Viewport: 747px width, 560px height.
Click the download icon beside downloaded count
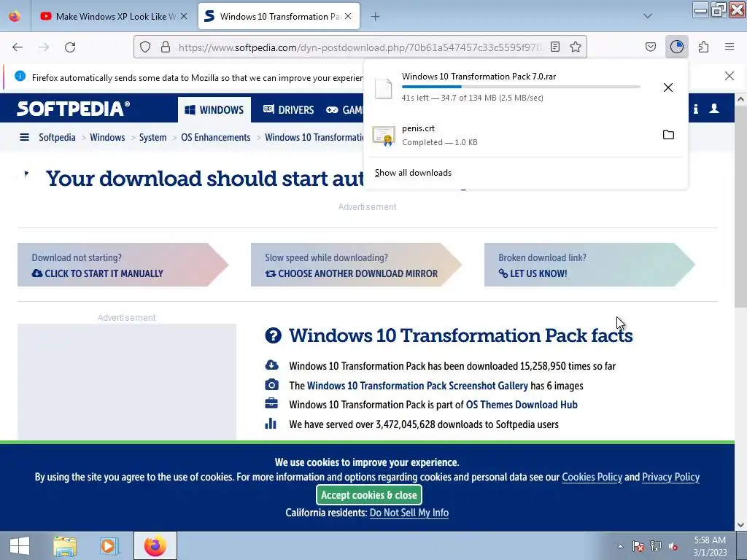[x=271, y=365]
